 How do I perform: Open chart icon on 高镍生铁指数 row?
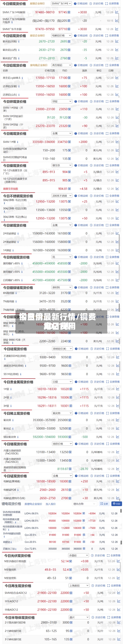(x=117, y=189)
